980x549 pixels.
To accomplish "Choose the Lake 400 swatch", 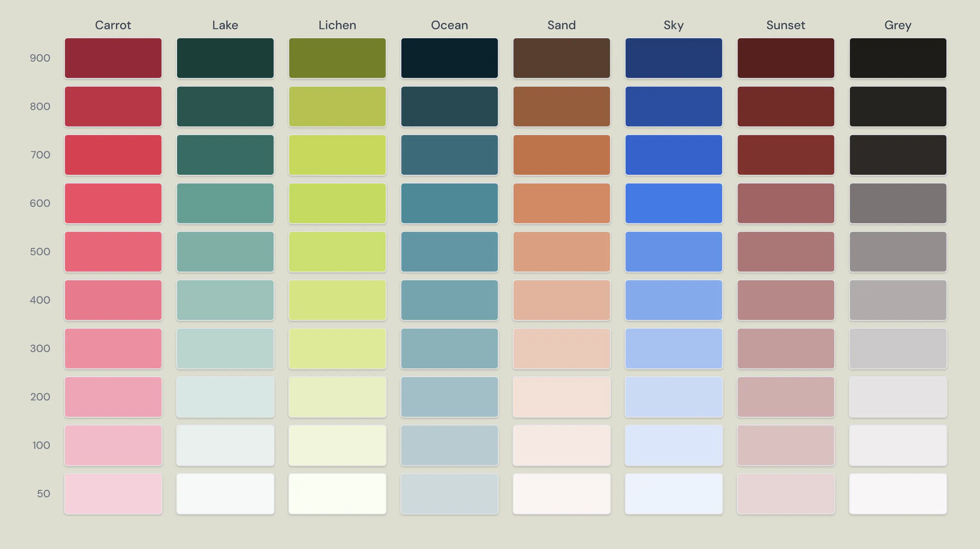I will tap(225, 300).
